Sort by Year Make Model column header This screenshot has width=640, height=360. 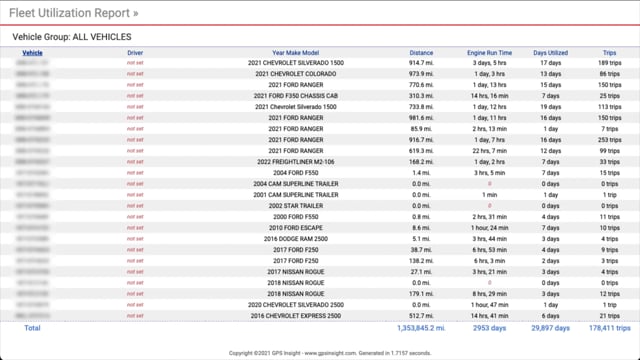pyautogui.click(x=296, y=53)
